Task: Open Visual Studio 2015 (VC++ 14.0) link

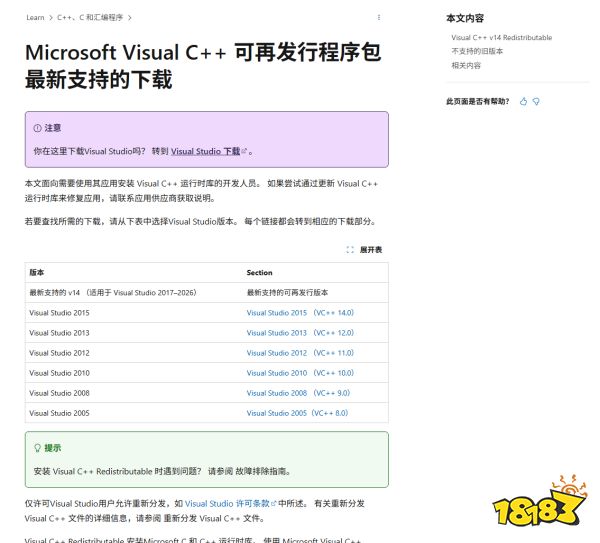Action: point(300,313)
